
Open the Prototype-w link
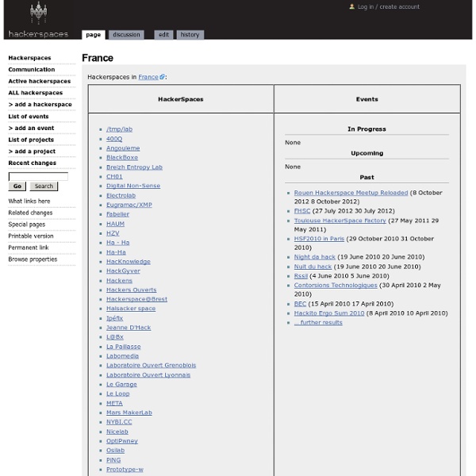click(x=125, y=470)
